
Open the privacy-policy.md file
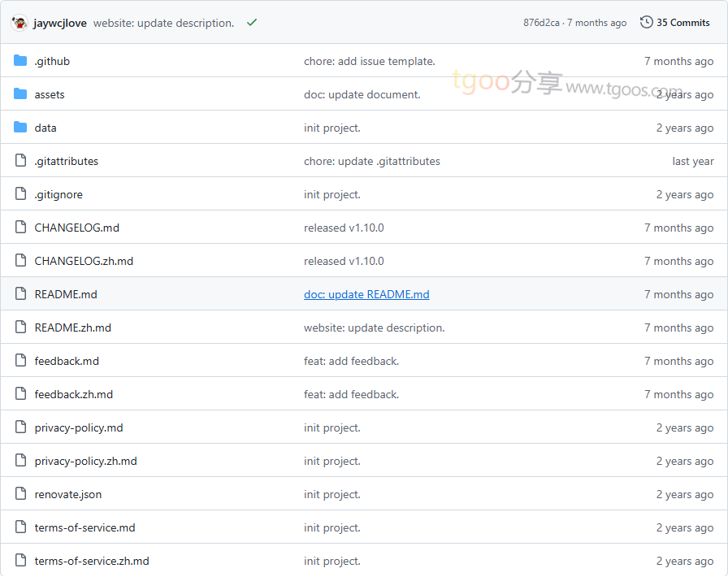pyautogui.click(x=79, y=427)
